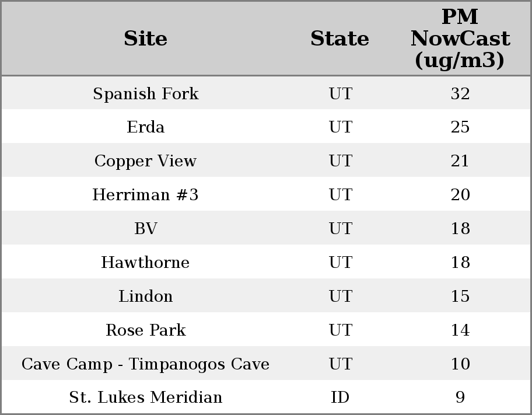Select the Spanish Fork site cell

pos(146,93)
